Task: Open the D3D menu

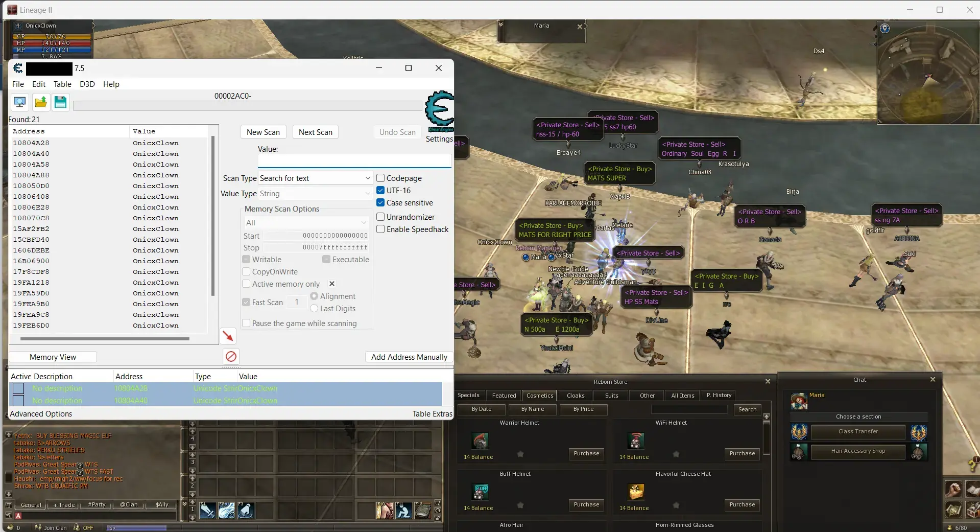Action: tap(87, 84)
